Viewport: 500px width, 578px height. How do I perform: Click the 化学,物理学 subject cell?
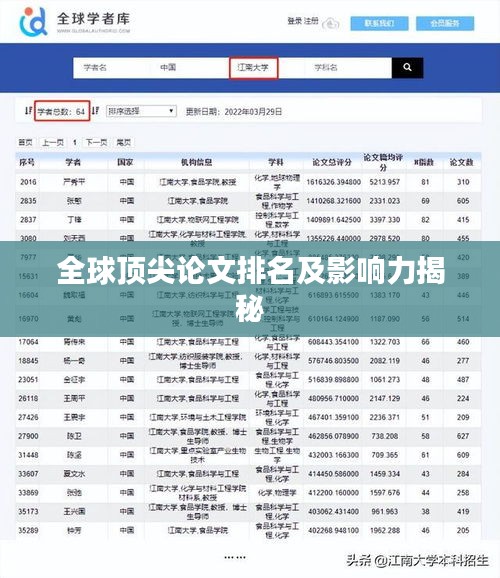[277, 493]
